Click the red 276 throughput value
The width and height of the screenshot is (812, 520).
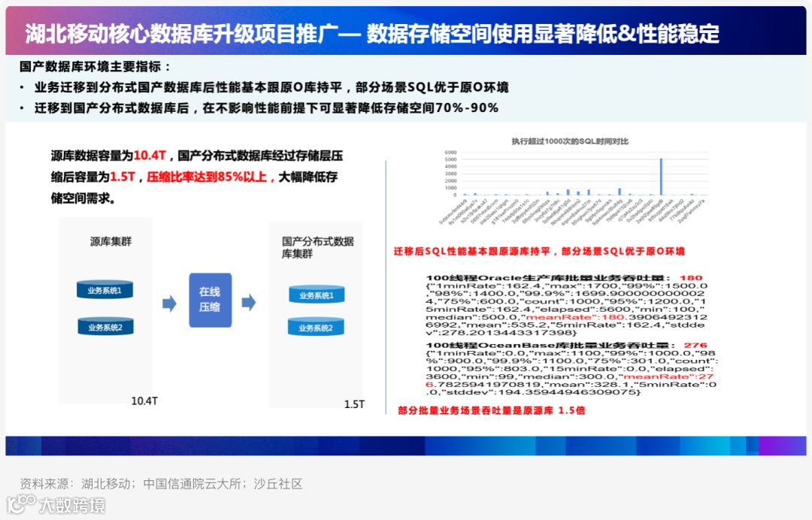(695, 345)
